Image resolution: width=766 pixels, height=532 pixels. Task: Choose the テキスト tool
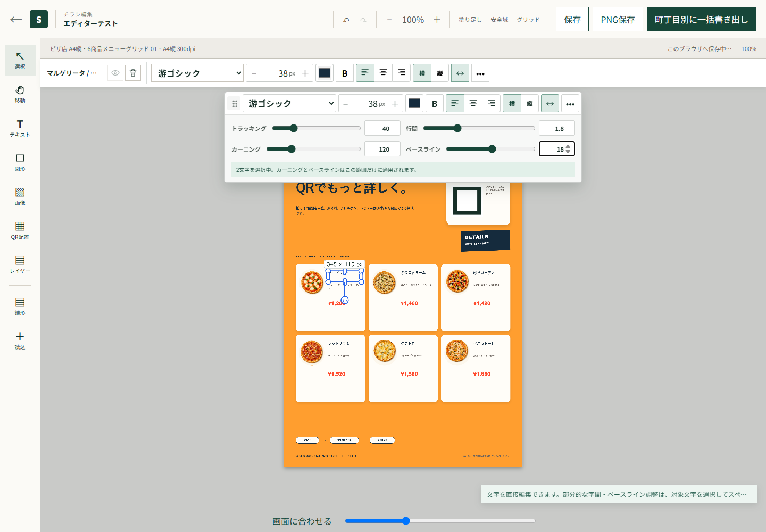tap(20, 128)
